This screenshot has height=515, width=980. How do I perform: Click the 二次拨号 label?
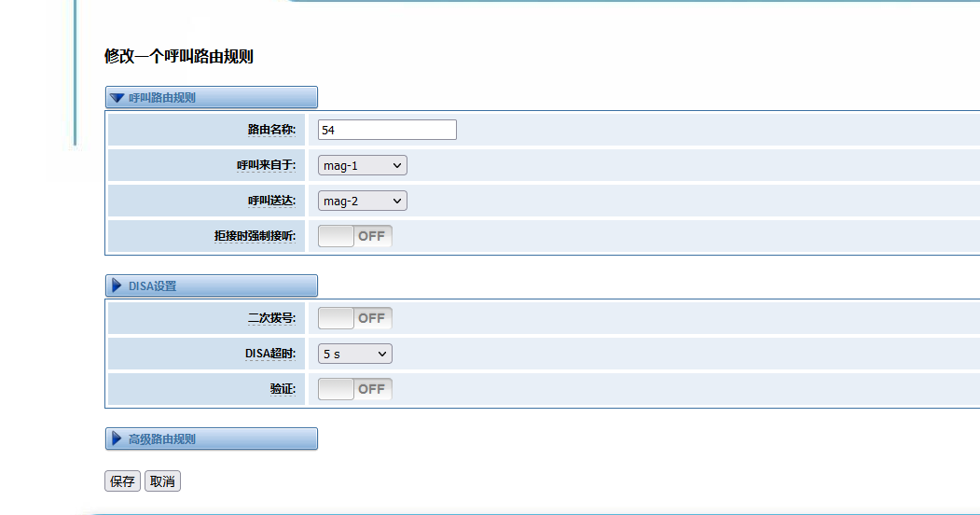tap(271, 318)
